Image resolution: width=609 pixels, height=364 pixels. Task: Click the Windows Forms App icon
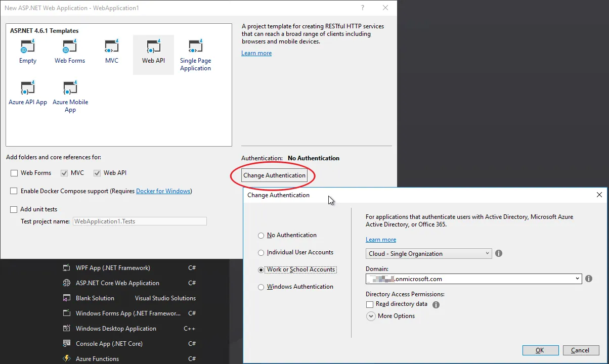[x=66, y=313]
